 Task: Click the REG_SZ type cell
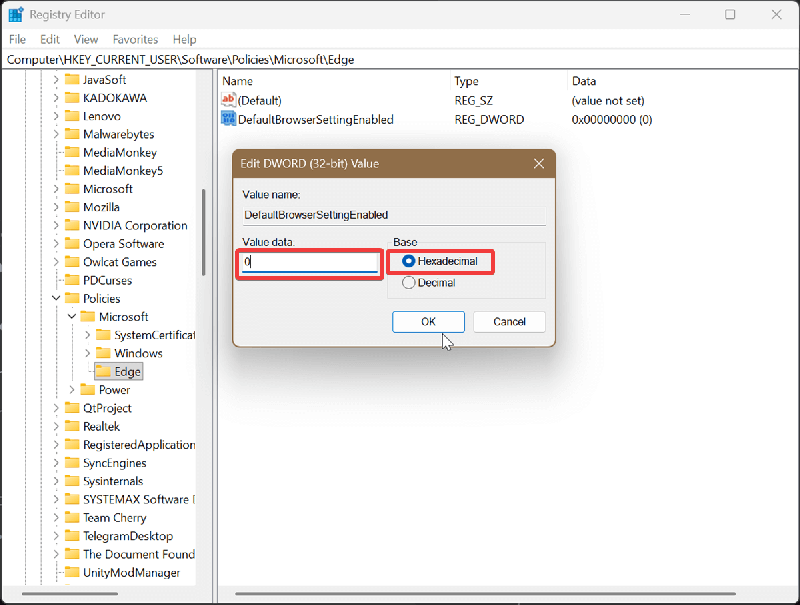pyautogui.click(x=473, y=100)
